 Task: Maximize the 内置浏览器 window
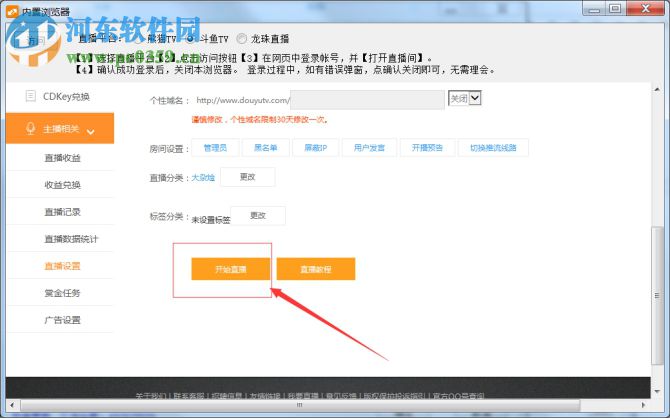click(615, 9)
